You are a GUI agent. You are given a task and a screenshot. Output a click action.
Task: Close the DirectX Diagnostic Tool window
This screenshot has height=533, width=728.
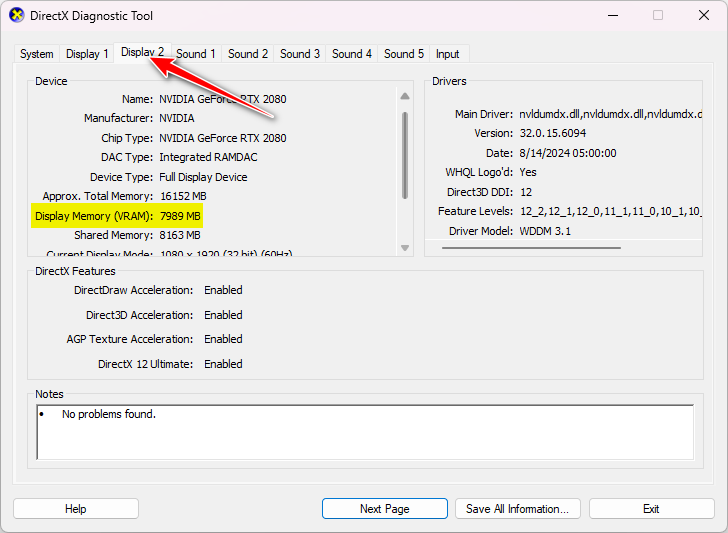pos(704,15)
